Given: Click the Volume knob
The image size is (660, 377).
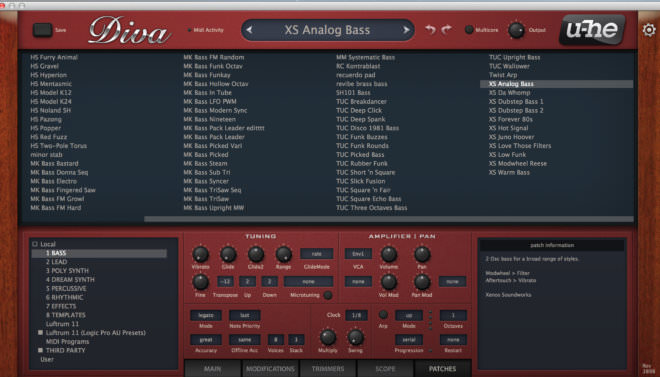Looking at the screenshot, I should coord(389,255).
